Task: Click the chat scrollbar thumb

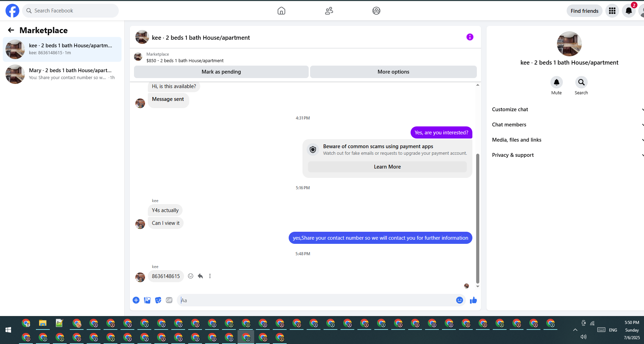Action: click(478, 218)
